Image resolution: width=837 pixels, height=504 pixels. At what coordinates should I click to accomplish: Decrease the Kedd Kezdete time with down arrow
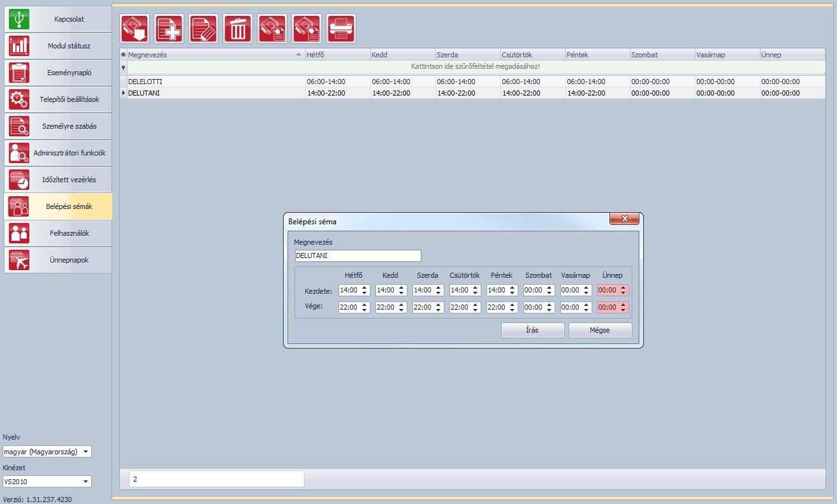[x=401, y=293]
